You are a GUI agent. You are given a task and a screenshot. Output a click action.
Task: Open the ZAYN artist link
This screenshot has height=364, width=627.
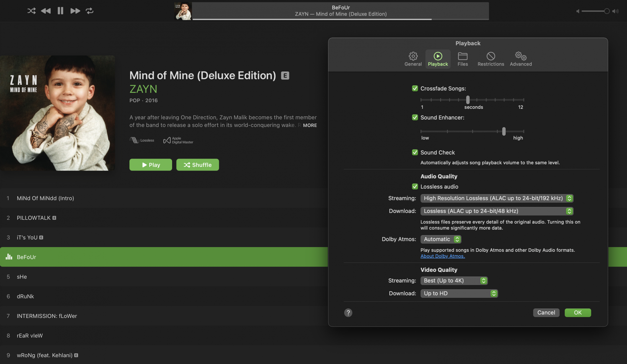click(x=143, y=89)
